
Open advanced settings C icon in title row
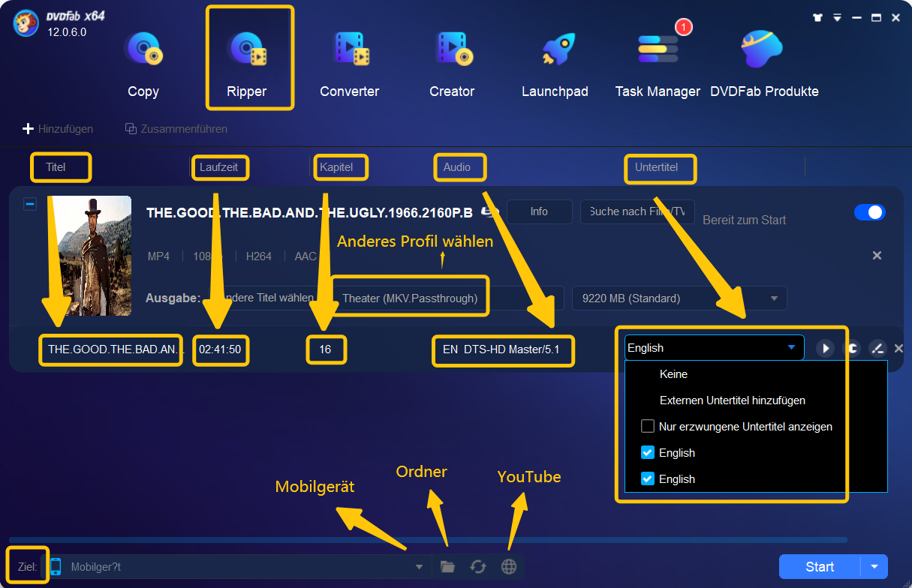coord(853,348)
